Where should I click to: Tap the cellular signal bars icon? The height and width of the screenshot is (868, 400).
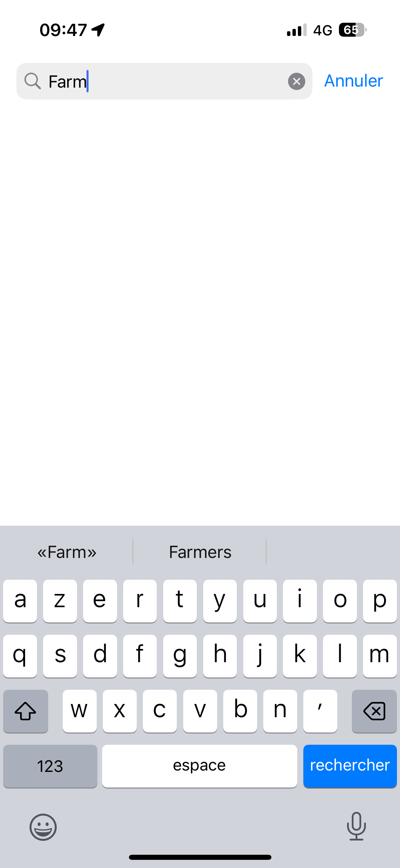pyautogui.click(x=297, y=30)
